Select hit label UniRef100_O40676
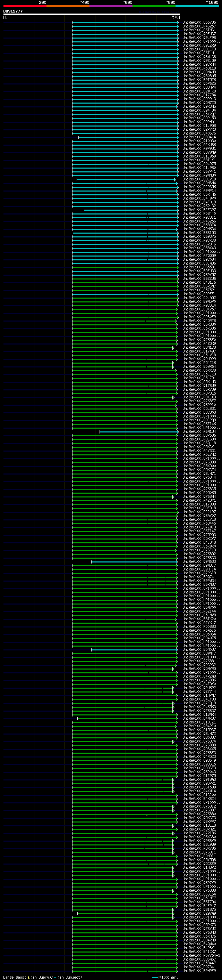The width and height of the screenshot is (222, 980). coord(199,133)
